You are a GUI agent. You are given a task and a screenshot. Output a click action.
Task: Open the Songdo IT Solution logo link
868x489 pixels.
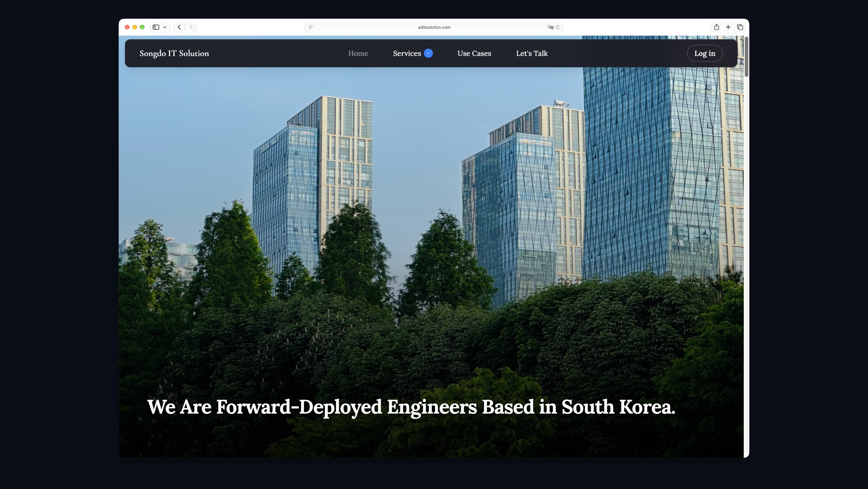click(x=174, y=53)
